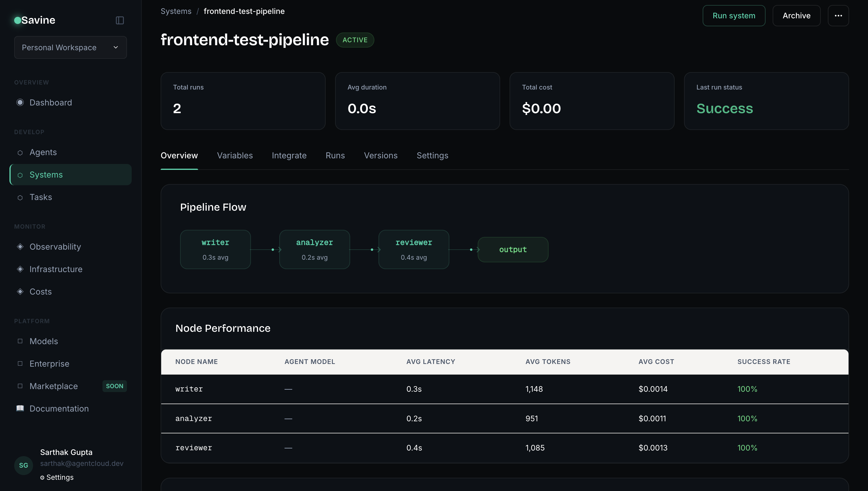The width and height of the screenshot is (868, 491).
Task: Click the reviewer row in Node Performance
Action: point(505,448)
